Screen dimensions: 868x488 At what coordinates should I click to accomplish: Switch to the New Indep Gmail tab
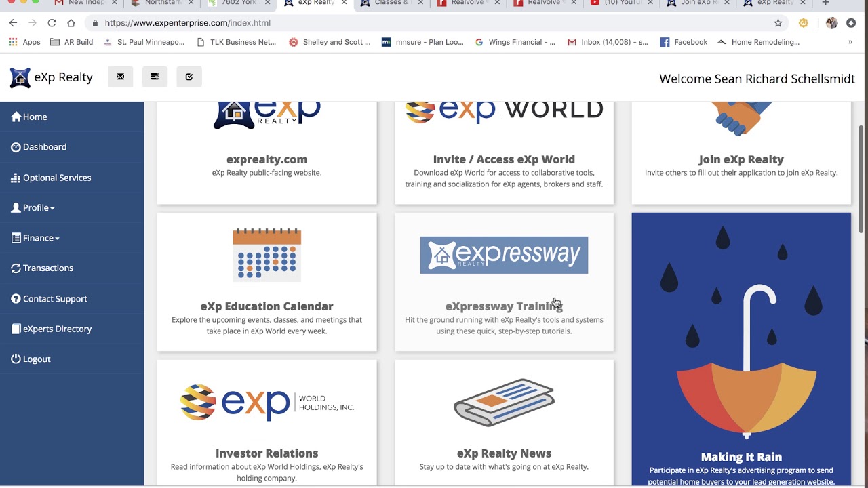pos(84,3)
